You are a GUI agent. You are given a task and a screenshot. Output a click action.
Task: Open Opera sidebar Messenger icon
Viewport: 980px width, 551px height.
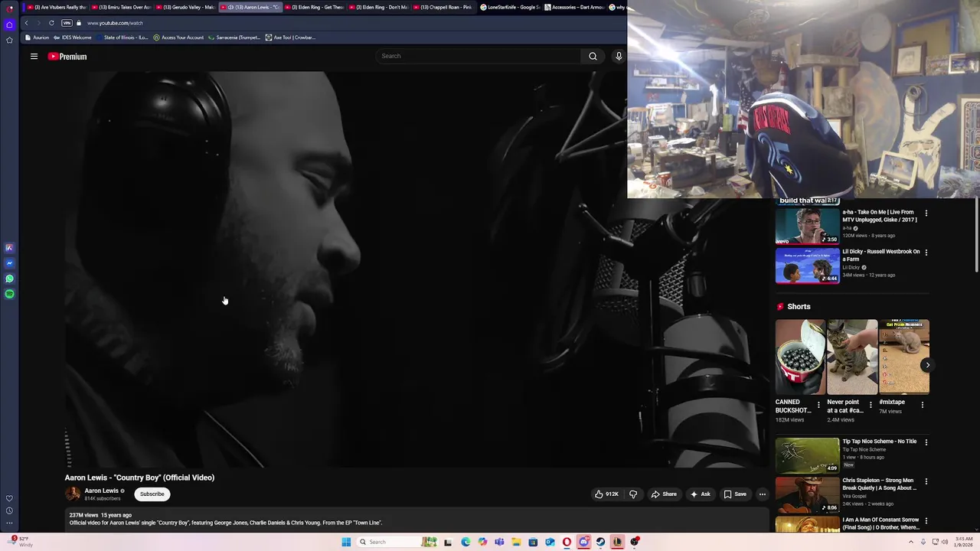point(9,263)
